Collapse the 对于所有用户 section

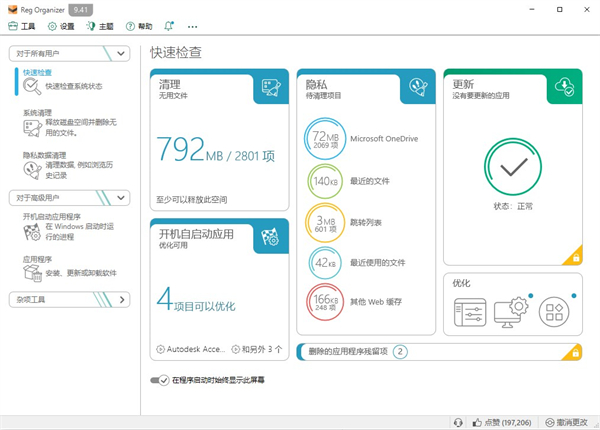point(121,52)
